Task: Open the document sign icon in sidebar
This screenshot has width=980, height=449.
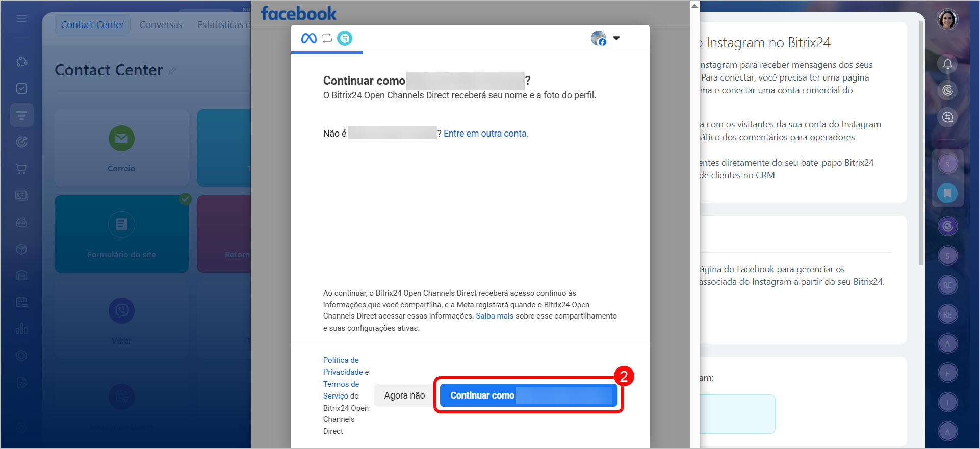Action: click(x=21, y=382)
